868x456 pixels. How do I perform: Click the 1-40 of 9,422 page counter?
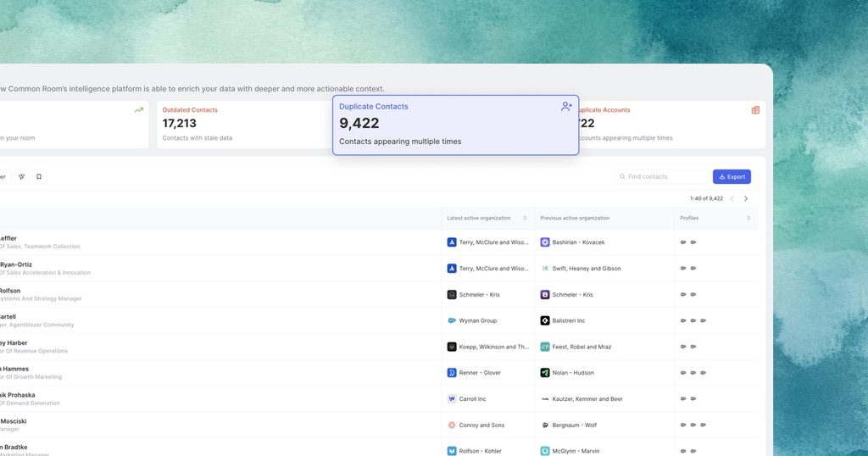(x=706, y=198)
